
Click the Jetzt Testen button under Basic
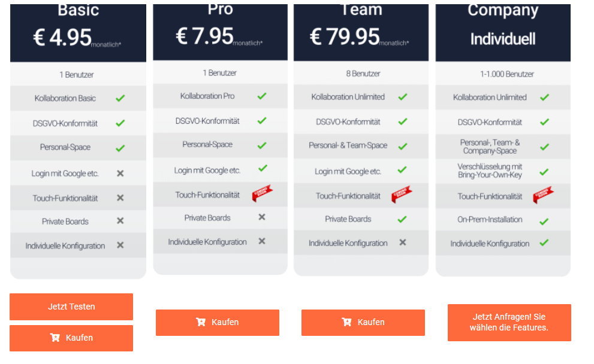click(71, 307)
